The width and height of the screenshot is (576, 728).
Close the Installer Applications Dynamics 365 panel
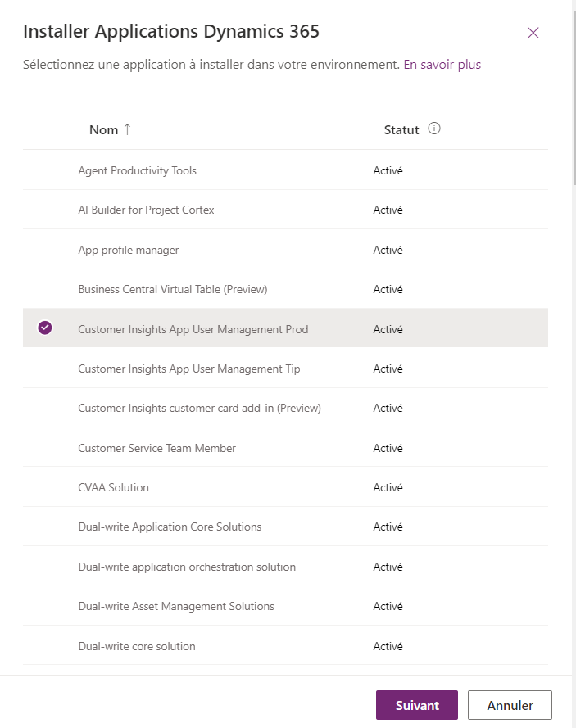coord(533,33)
